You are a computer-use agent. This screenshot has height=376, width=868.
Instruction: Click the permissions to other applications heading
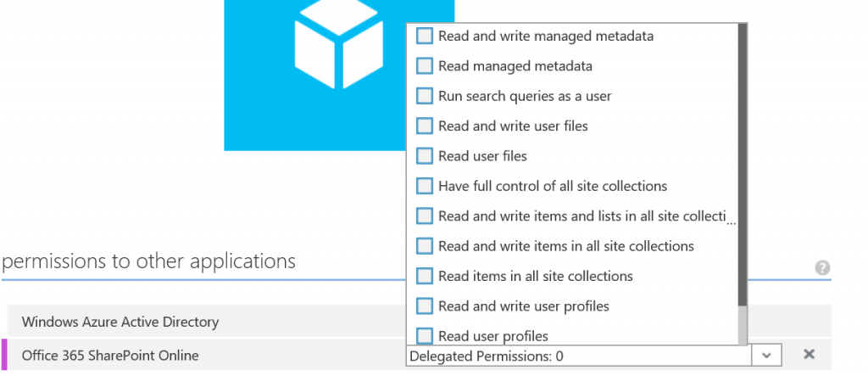click(x=149, y=261)
